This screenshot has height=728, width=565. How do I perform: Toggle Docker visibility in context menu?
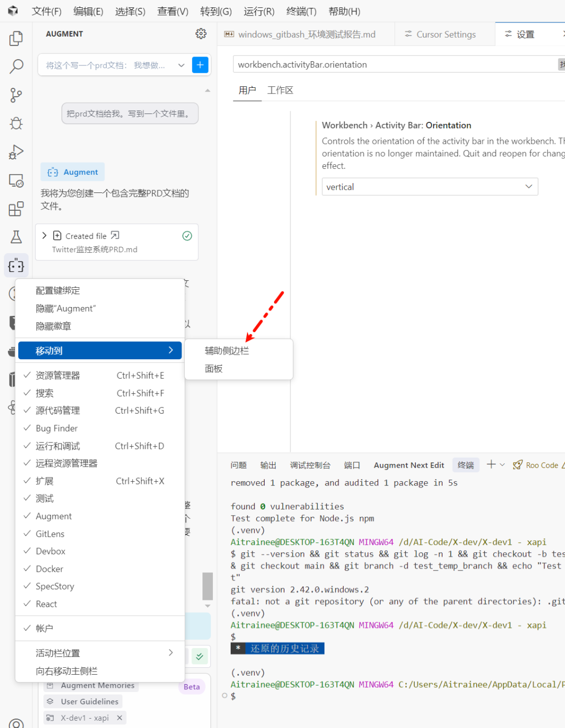click(100, 568)
